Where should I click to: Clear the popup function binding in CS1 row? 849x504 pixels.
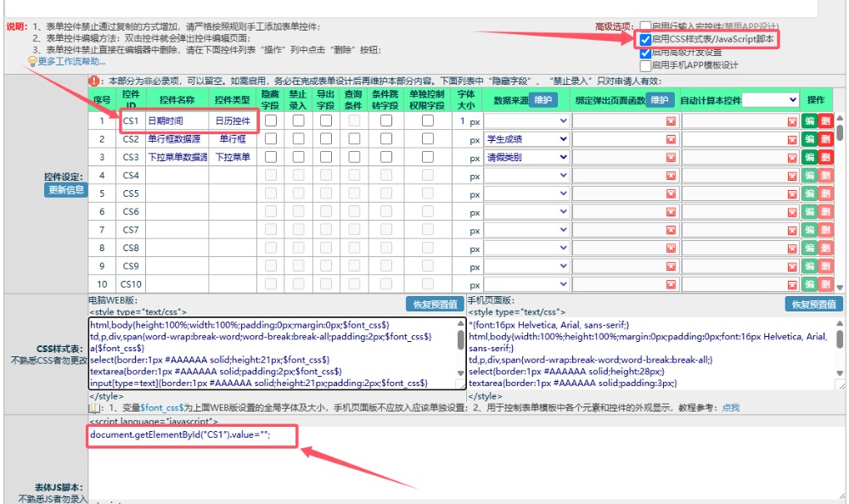point(671,121)
